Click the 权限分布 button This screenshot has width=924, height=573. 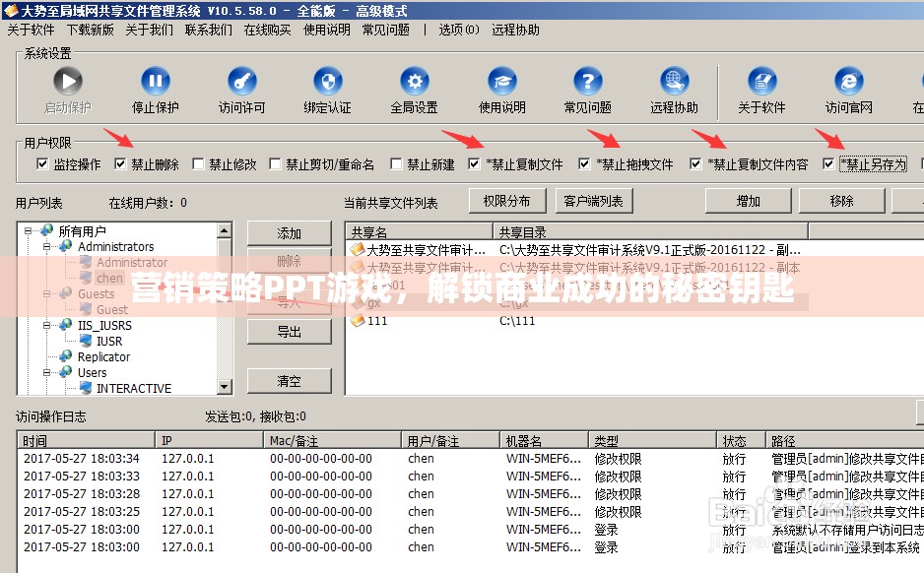tap(507, 201)
